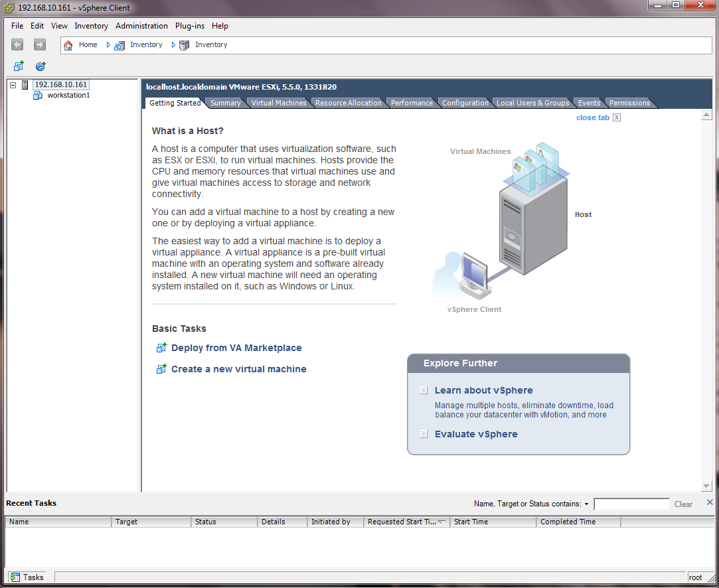Click the deploy virtual appliance toolbar icon
719x588 pixels.
(40, 66)
